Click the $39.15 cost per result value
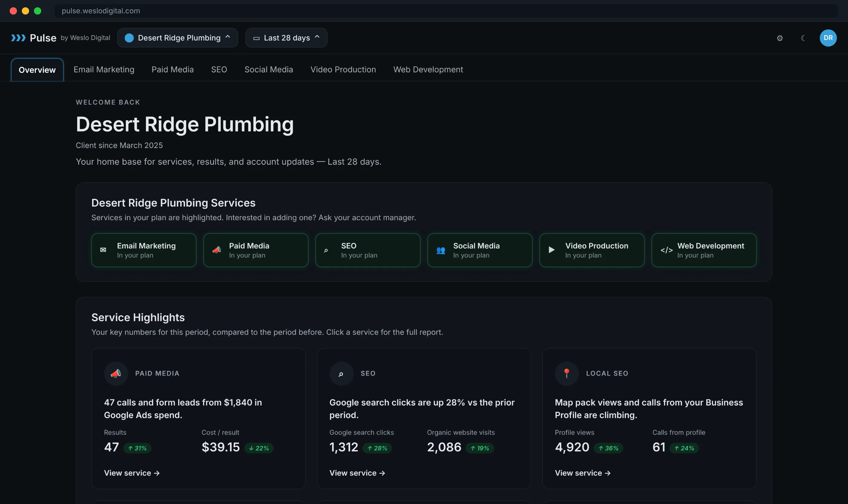The width and height of the screenshot is (848, 504). tap(221, 447)
